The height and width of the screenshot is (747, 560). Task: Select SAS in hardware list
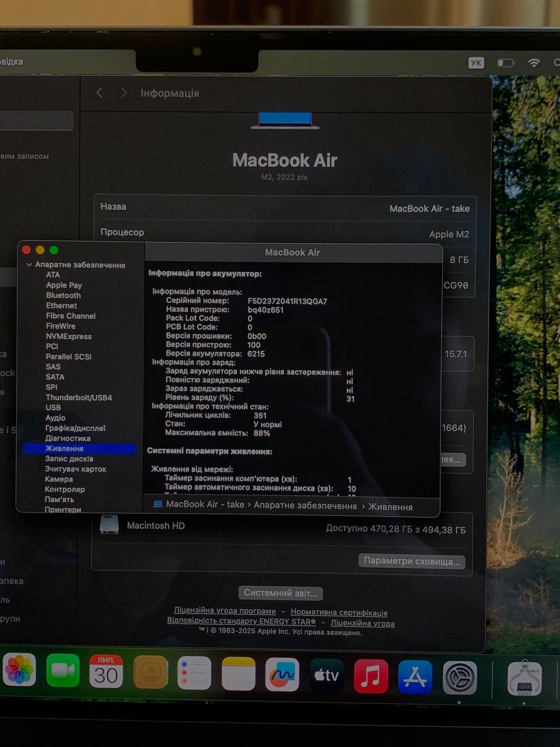[x=53, y=366]
